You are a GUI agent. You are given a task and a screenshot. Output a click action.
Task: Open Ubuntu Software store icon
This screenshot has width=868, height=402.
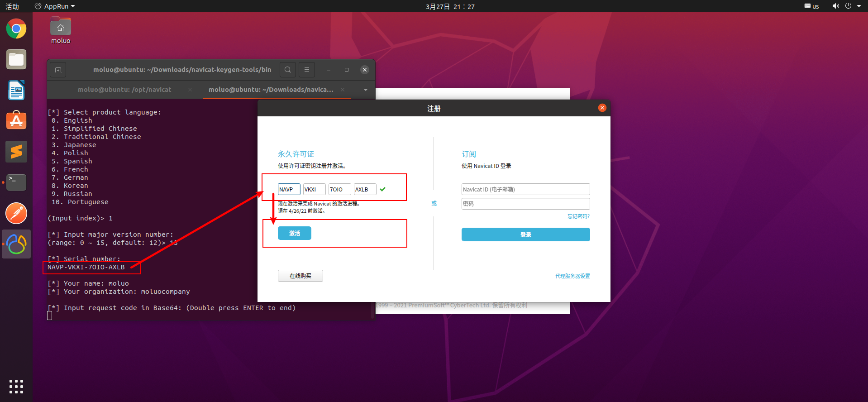16,121
